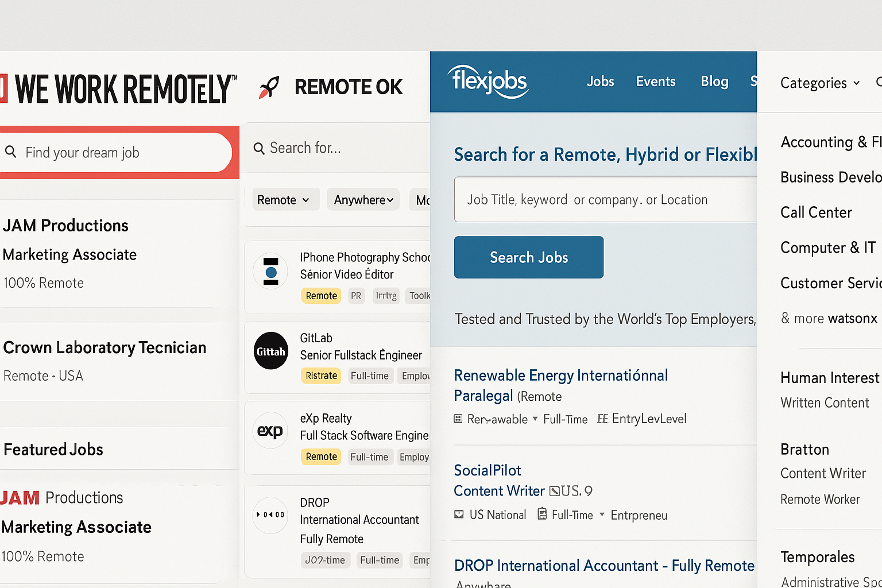The image size is (882, 588).
Task: Click the Find your dream job field
Action: click(x=115, y=152)
